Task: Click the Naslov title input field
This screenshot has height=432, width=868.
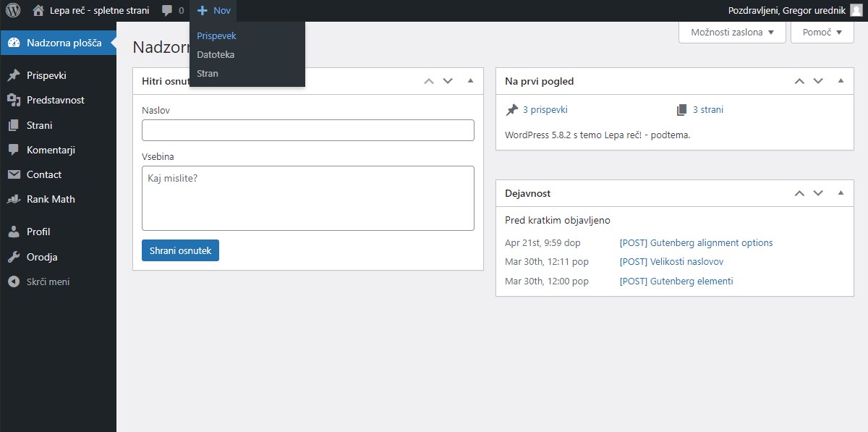Action: (x=307, y=130)
